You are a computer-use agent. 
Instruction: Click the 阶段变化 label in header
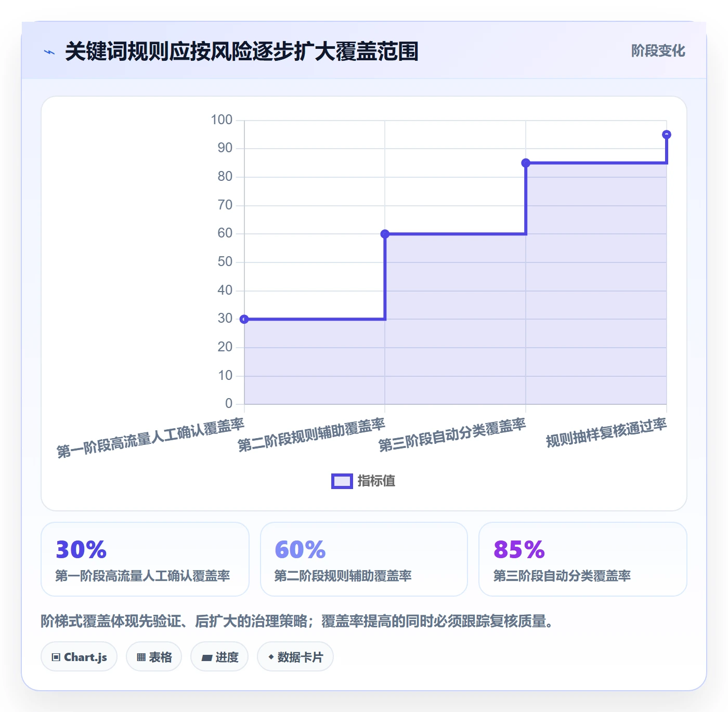[x=658, y=51]
